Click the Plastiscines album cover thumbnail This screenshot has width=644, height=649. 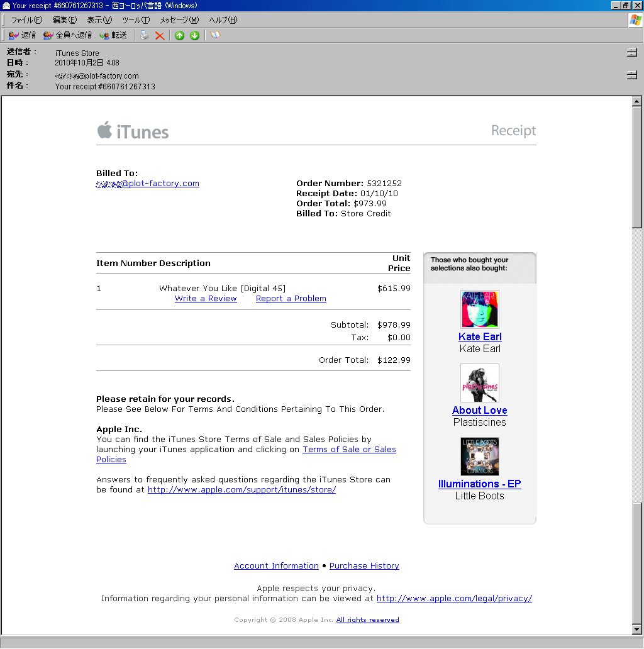(480, 383)
